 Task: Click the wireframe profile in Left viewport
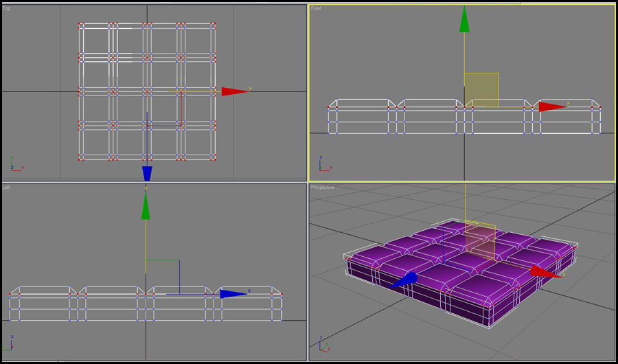point(146,304)
